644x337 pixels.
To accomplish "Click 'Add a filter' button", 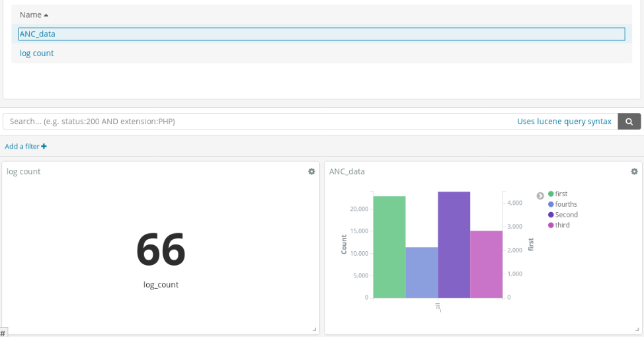I will (x=26, y=146).
